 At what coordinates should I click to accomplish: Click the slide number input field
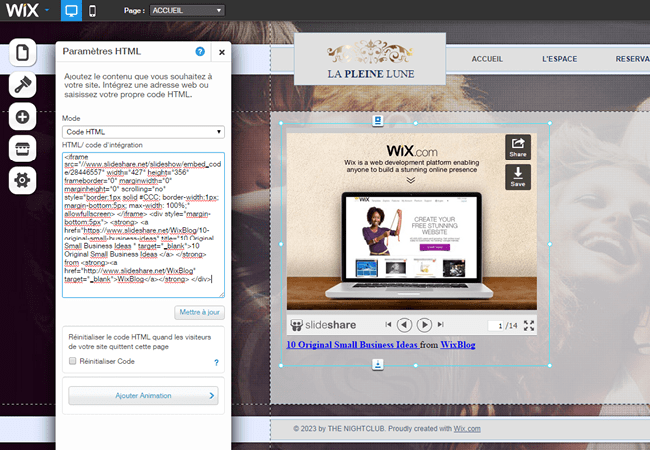[496, 325]
